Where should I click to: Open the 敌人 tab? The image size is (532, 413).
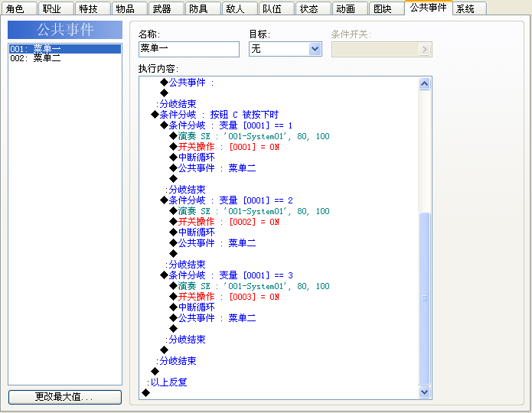click(x=239, y=8)
